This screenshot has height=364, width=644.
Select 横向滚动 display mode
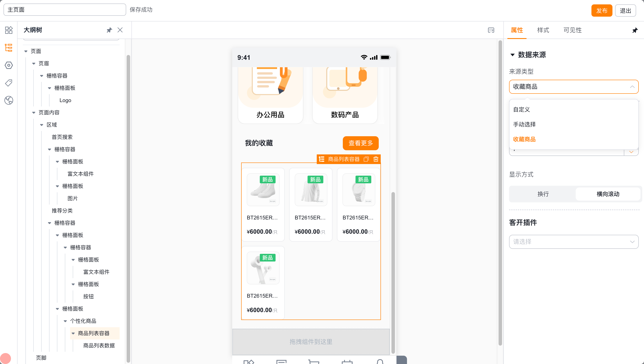click(x=608, y=194)
